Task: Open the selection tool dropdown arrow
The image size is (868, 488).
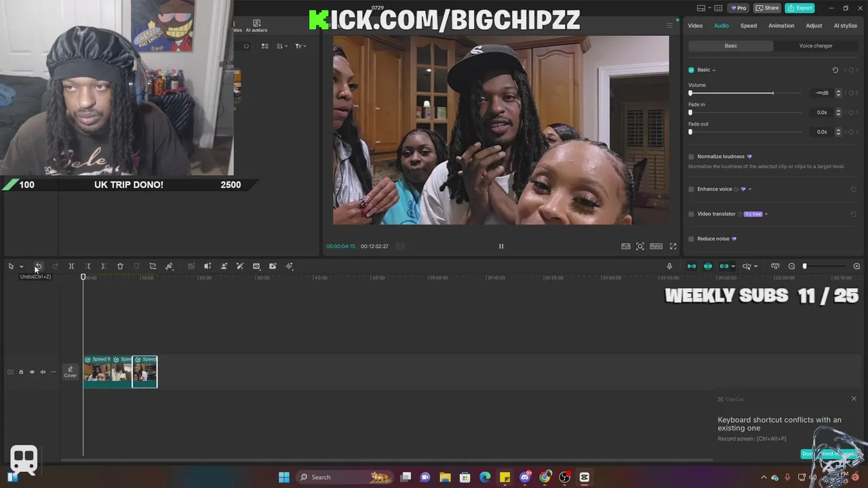Action: click(x=21, y=266)
